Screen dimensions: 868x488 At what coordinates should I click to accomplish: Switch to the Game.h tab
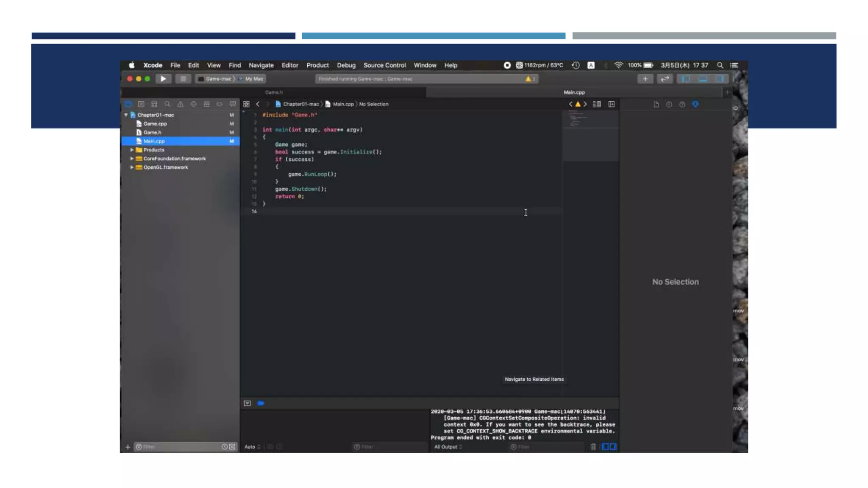274,92
